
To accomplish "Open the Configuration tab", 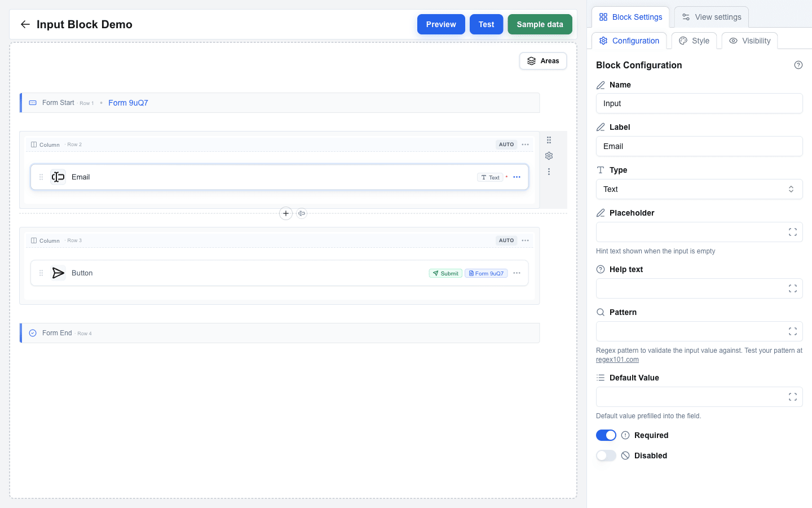I will pos(629,41).
